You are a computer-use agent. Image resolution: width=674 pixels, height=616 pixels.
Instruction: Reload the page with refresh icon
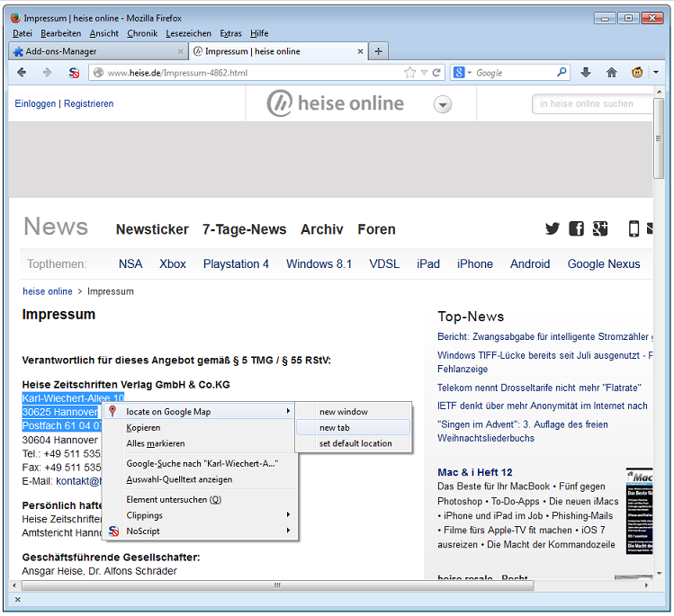click(436, 73)
